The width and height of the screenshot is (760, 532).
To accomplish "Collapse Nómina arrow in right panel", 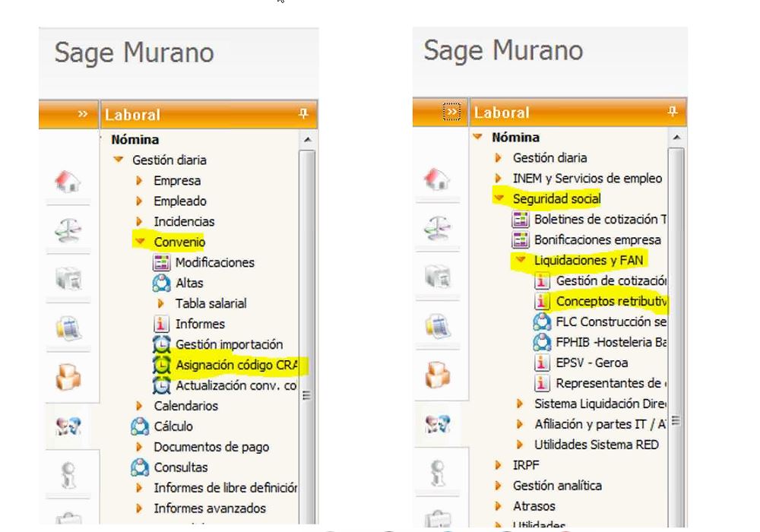I will [477, 137].
